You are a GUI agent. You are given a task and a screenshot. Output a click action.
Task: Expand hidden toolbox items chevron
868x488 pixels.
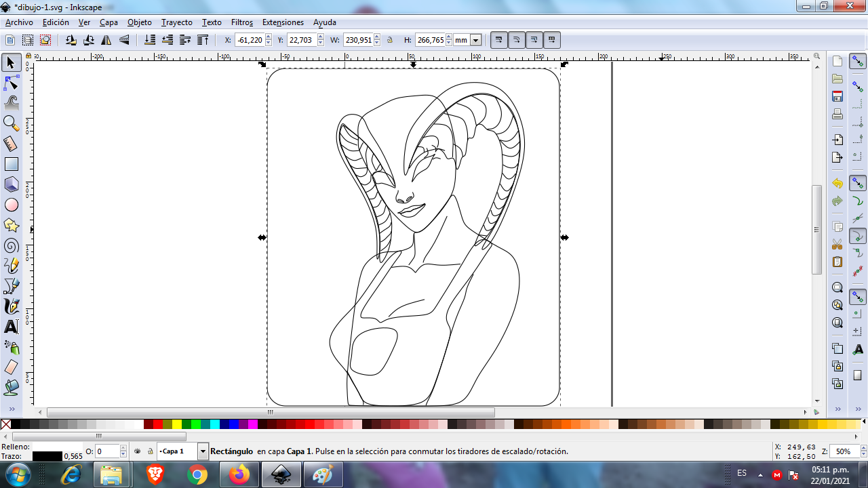click(11, 409)
